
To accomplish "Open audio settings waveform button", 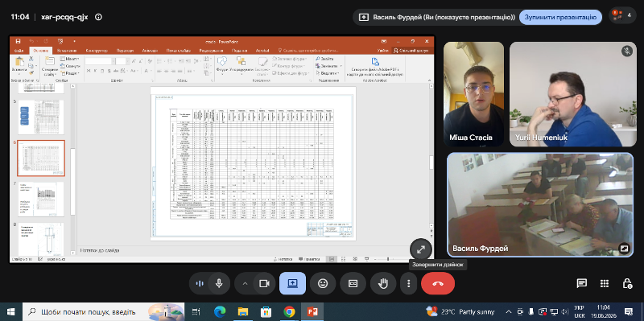I will (200, 283).
